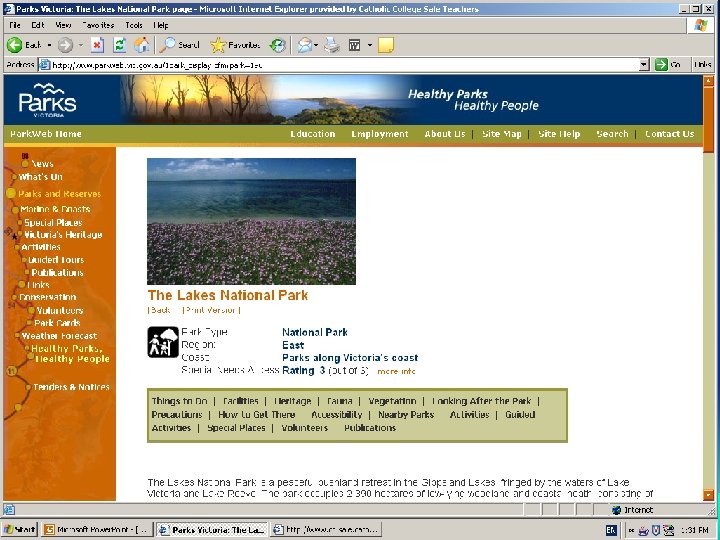This screenshot has height=540, width=720.
Task: Open the Forward history dropdown arrow
Action: click(x=81, y=45)
